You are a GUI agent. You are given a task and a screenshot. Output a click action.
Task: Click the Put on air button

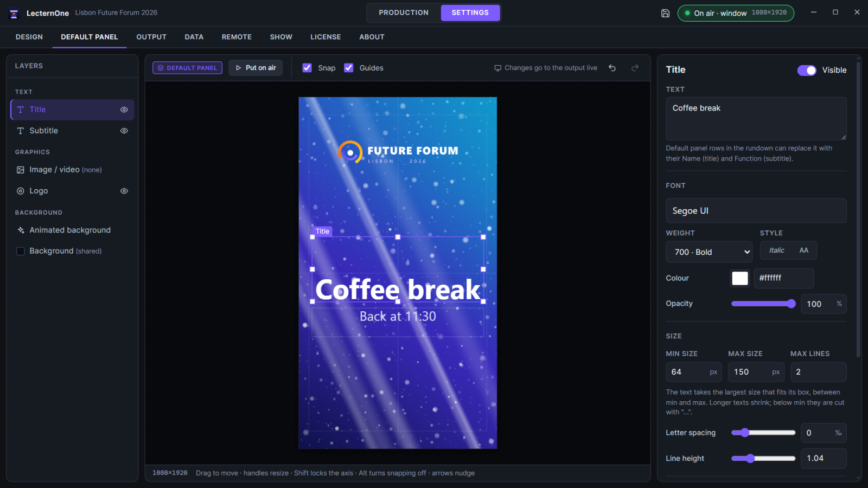point(256,68)
